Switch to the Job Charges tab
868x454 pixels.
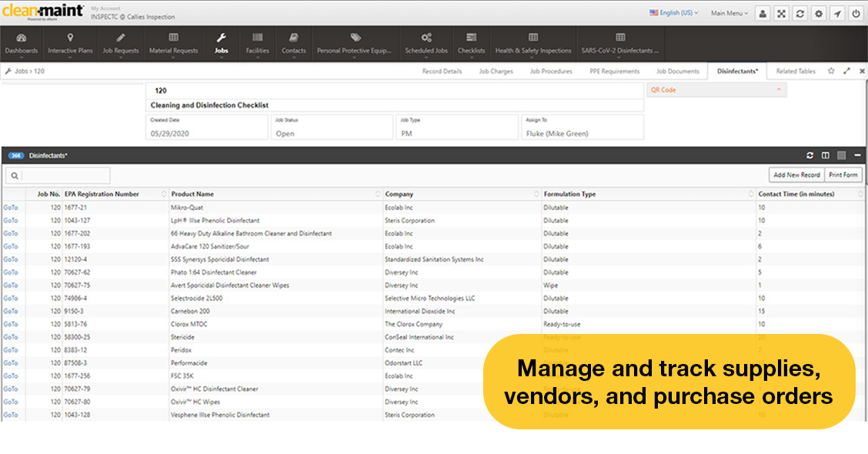click(496, 71)
